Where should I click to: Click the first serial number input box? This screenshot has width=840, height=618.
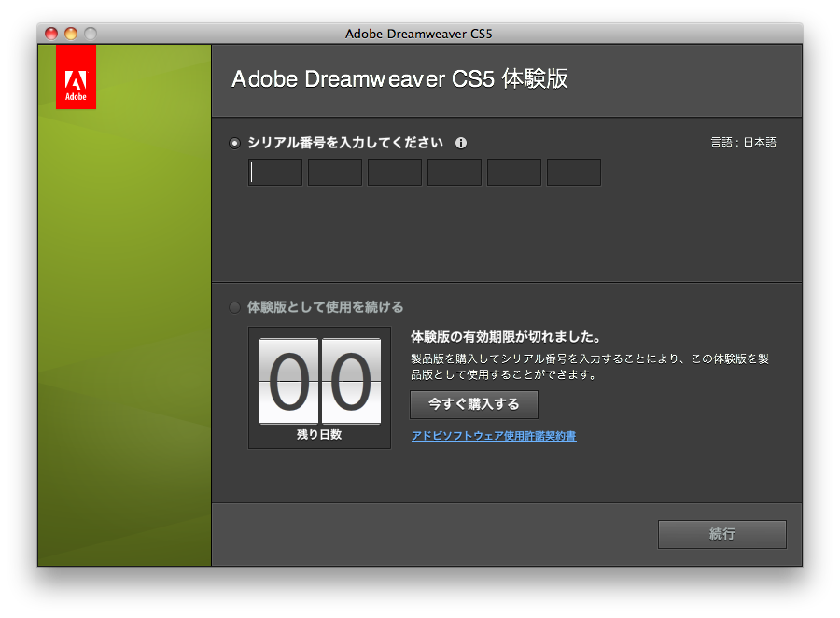click(275, 172)
